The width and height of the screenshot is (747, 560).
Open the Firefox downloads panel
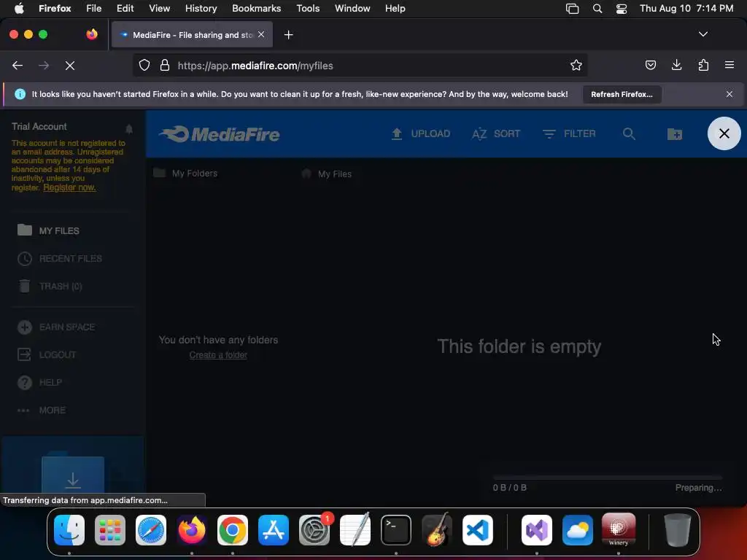coord(676,65)
